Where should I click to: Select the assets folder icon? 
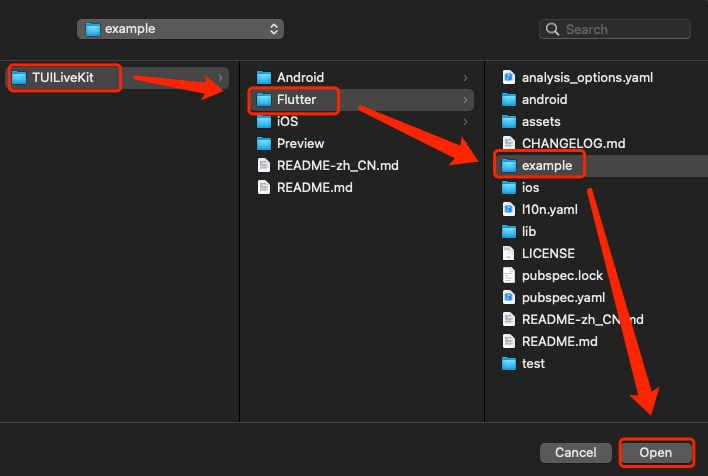tap(509, 122)
